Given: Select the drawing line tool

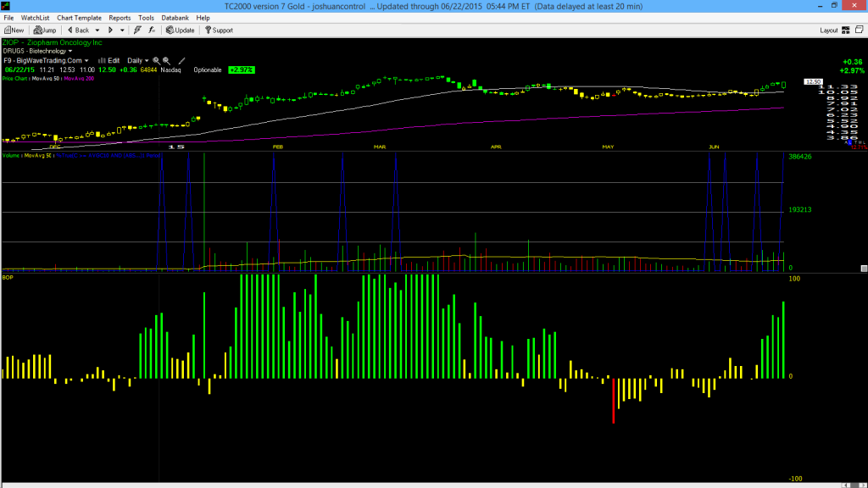Looking at the screenshot, I should pos(181,61).
